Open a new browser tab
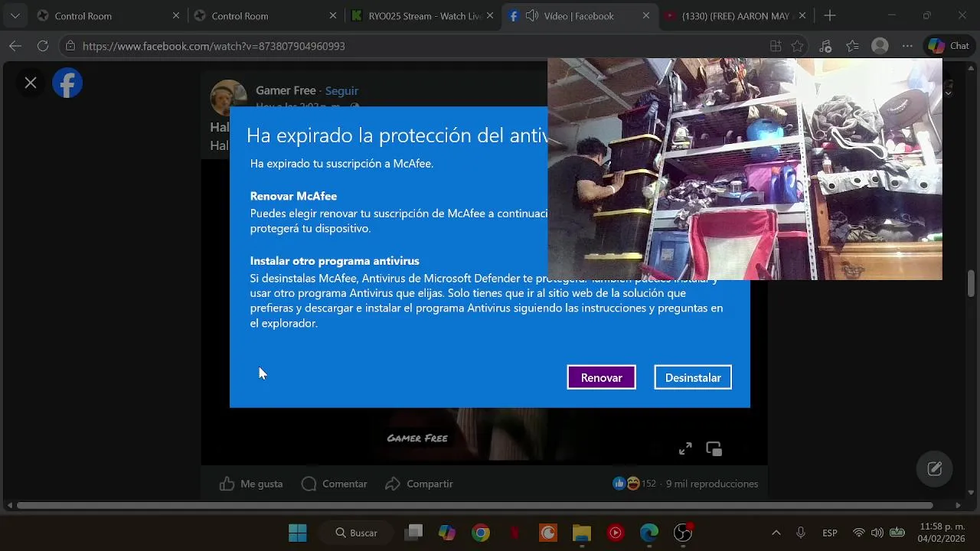980x551 pixels. 830,15
